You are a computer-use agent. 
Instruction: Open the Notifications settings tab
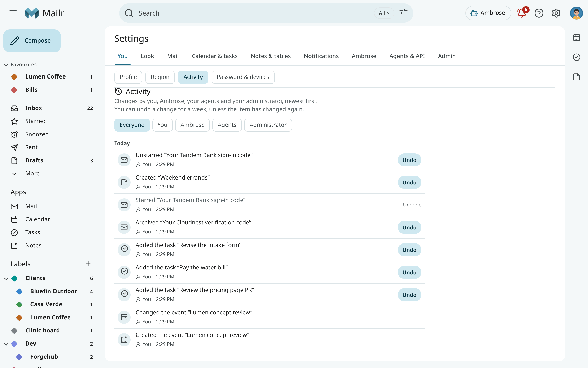[x=321, y=56]
